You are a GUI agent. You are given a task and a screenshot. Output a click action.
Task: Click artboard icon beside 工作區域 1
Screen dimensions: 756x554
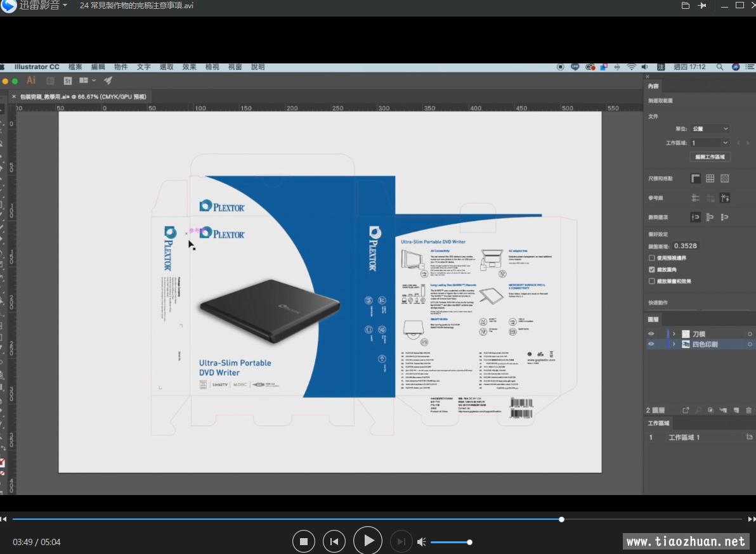point(749,437)
